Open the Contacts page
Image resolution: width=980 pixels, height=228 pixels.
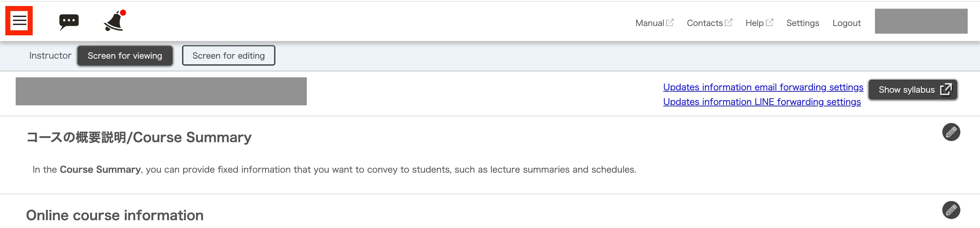tap(705, 23)
